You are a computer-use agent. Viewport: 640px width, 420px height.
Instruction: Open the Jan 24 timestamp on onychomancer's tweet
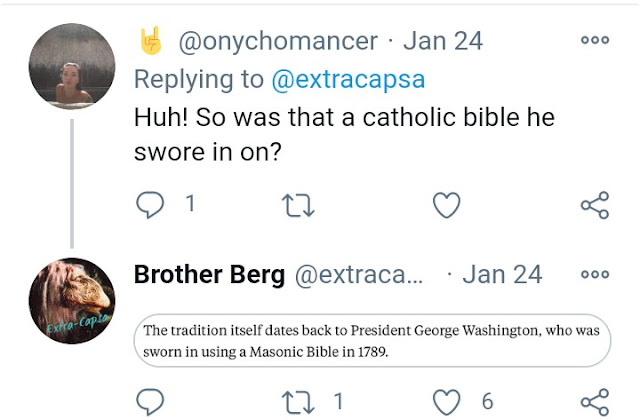[443, 41]
